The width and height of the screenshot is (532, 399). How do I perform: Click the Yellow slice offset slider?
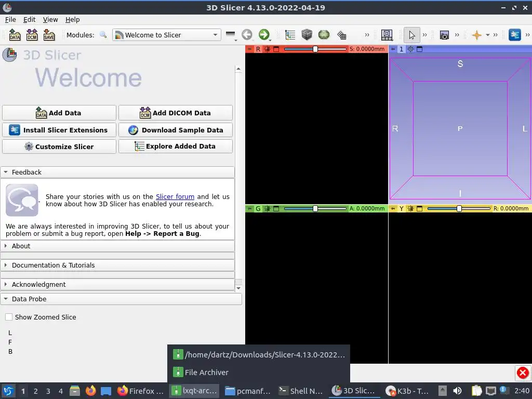(x=459, y=209)
